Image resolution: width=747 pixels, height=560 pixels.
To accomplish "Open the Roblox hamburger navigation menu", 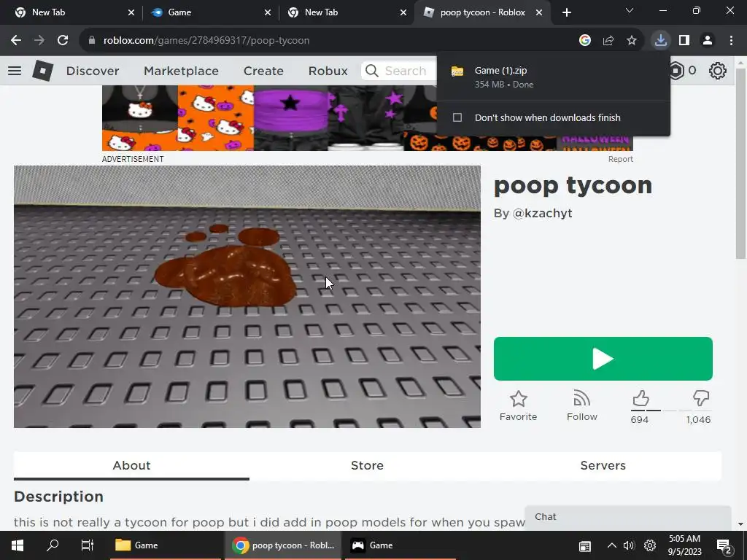I will [x=15, y=71].
